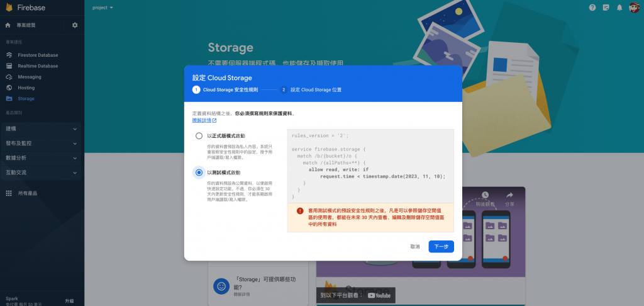This screenshot has width=644, height=306.
Task: Expand the 互動交流 section
Action: pyautogui.click(x=41, y=173)
